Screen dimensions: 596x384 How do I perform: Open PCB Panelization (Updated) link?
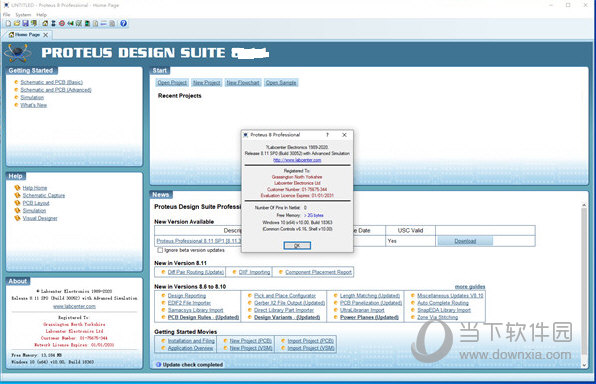pyautogui.click(x=371, y=303)
